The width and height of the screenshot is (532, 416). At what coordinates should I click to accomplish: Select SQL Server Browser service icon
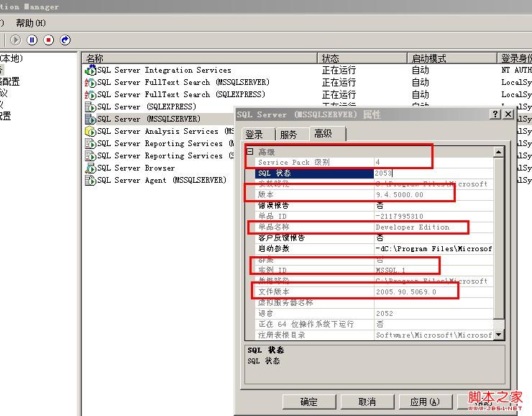click(91, 168)
